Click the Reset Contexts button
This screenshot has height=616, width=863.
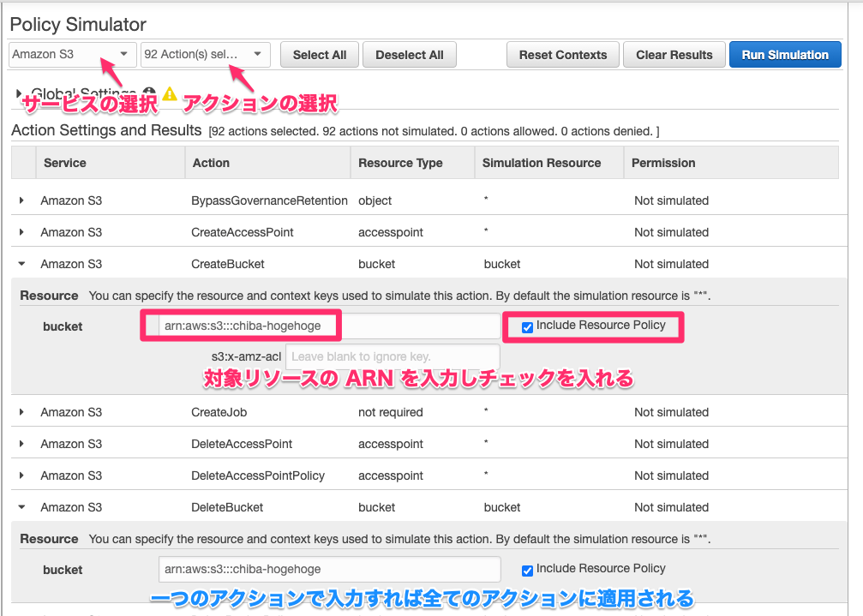(x=562, y=54)
